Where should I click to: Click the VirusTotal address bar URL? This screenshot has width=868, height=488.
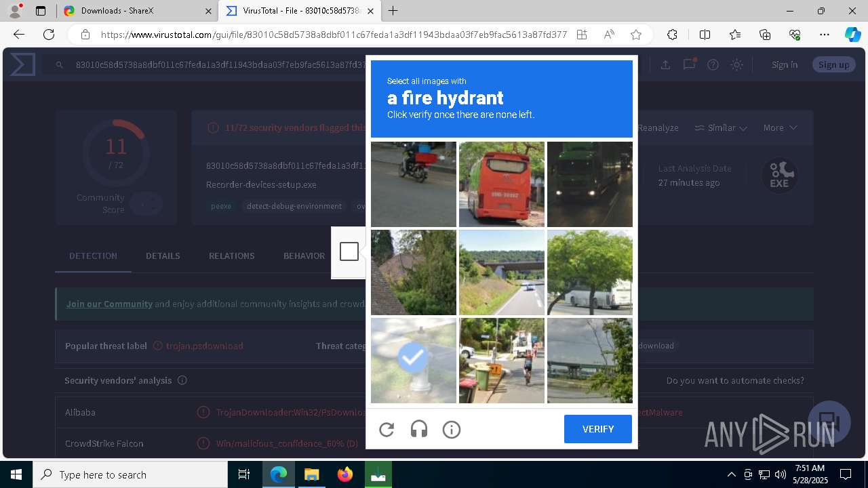[334, 35]
